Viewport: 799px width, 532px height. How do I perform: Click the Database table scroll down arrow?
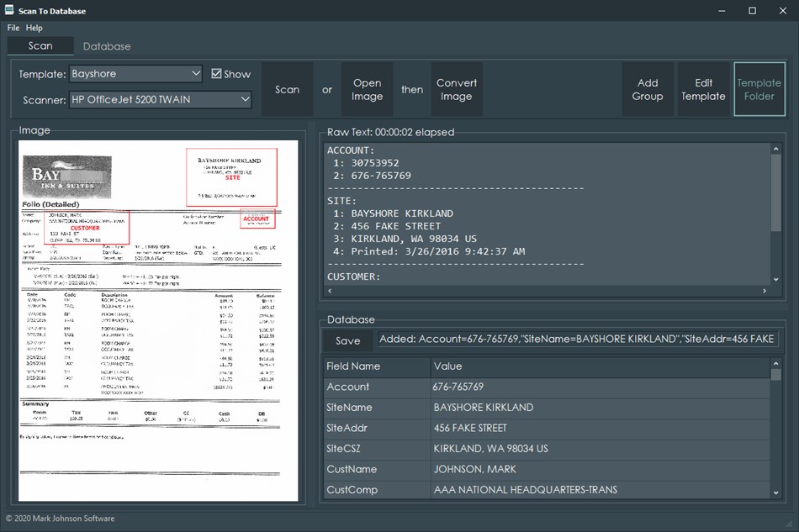(775, 492)
